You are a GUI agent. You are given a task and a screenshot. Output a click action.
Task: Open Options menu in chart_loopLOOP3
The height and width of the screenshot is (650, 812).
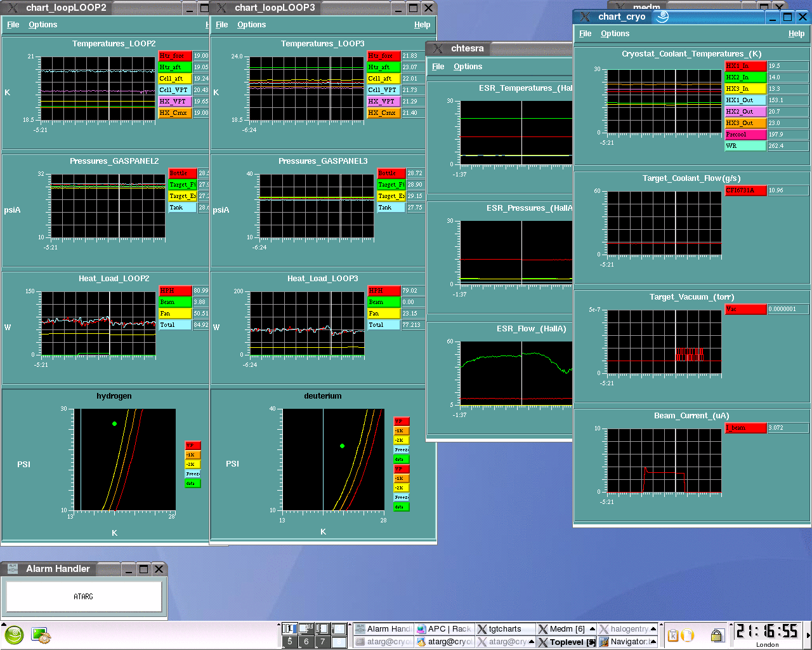click(252, 25)
